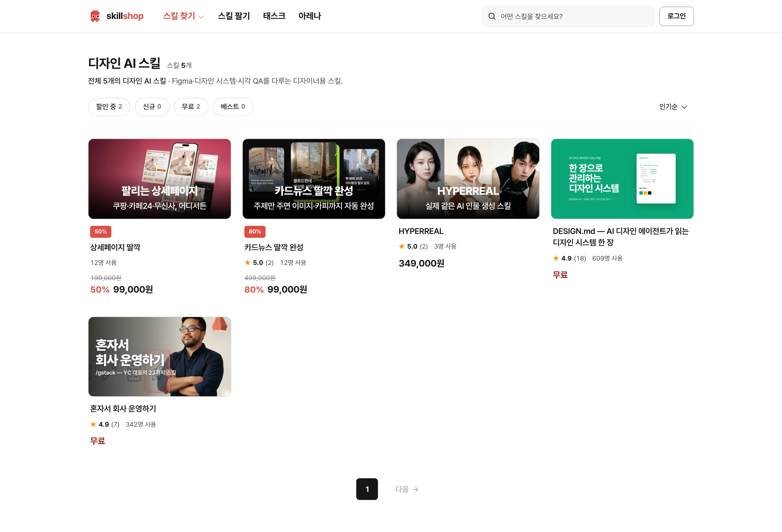Image resolution: width=782 pixels, height=532 pixels.
Task: Open the 카드뉴스 딸깍 완성 thumbnail image
Action: (x=314, y=179)
